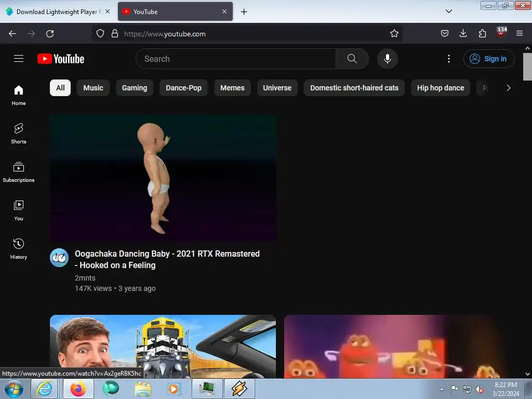Click the scrollbar down arrow

(x=527, y=374)
